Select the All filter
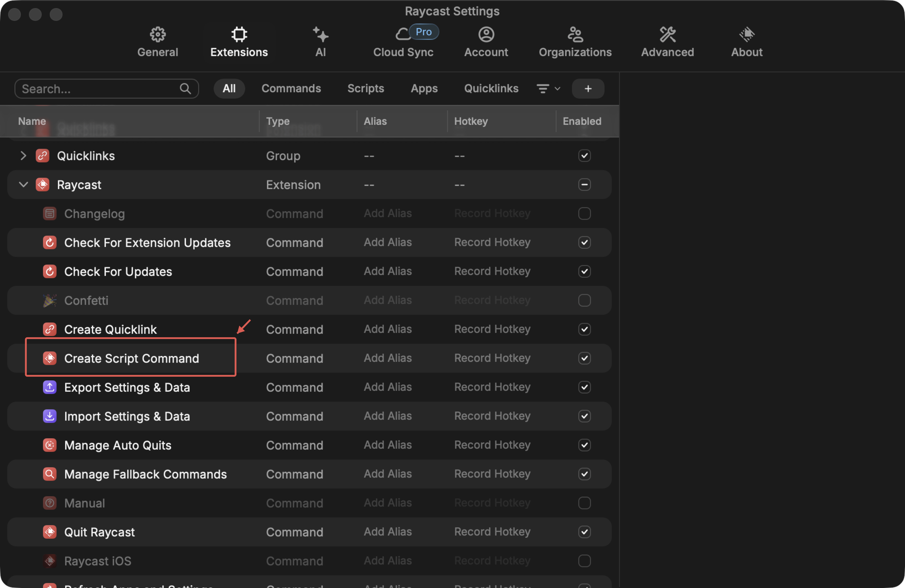 pos(229,89)
